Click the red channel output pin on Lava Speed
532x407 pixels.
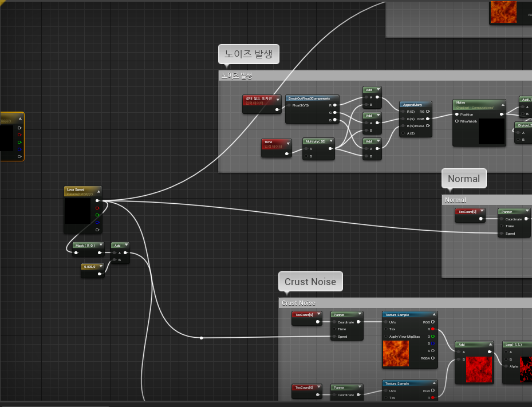click(x=97, y=208)
